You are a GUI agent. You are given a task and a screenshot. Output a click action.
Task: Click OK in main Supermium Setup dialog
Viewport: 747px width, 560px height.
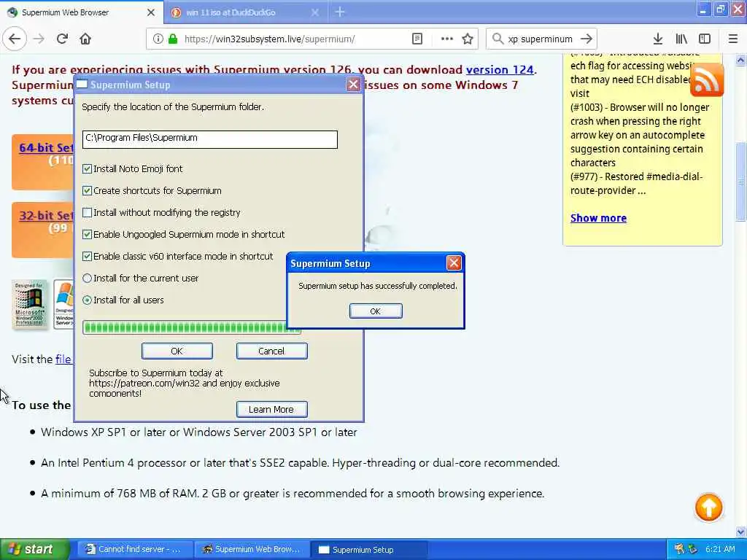coord(177,351)
